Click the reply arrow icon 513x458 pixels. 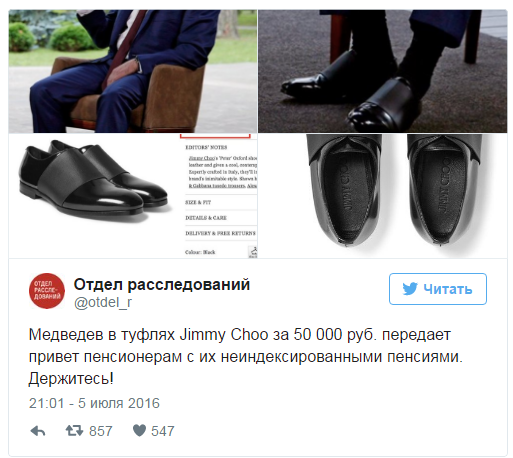38,431
